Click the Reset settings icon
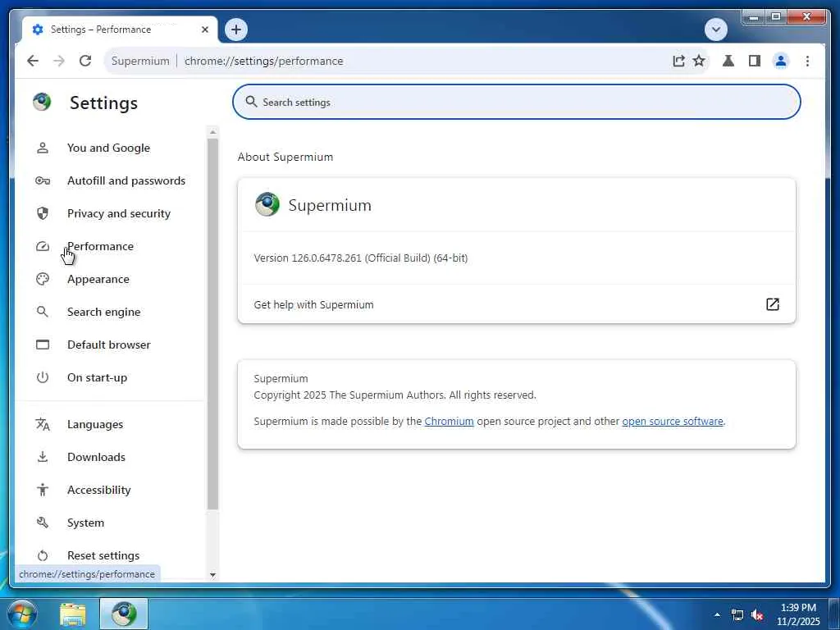Screen dimensions: 840x630 tap(43, 555)
